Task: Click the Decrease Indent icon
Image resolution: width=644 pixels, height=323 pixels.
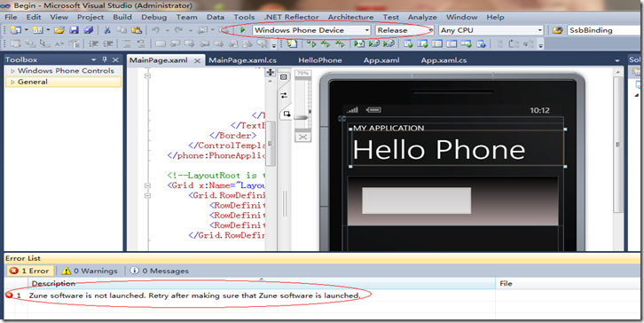Action: [94, 43]
